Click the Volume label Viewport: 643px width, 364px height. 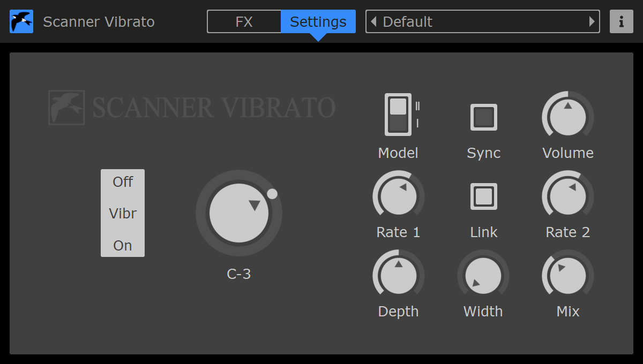coord(568,153)
